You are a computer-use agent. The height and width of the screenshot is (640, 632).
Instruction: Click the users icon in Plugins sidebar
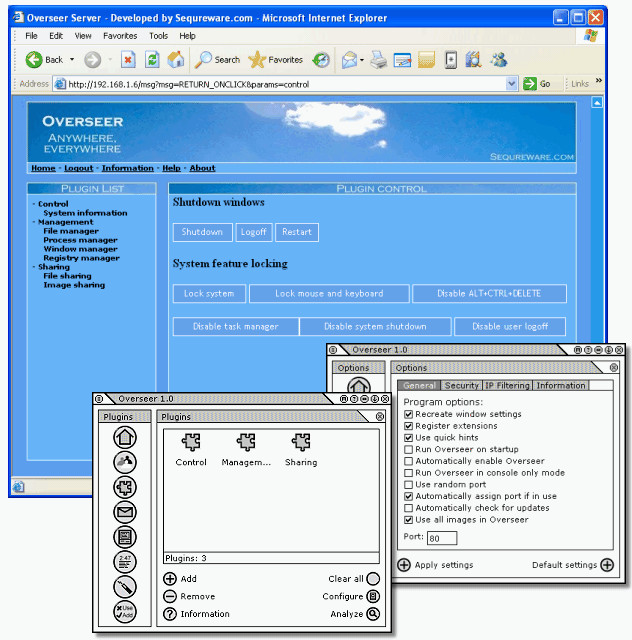[125, 462]
